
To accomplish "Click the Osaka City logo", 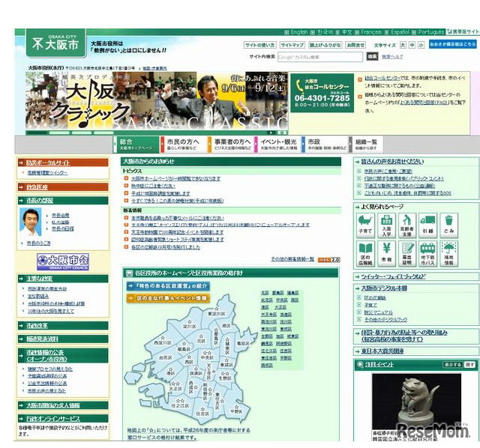I will 55,43.
